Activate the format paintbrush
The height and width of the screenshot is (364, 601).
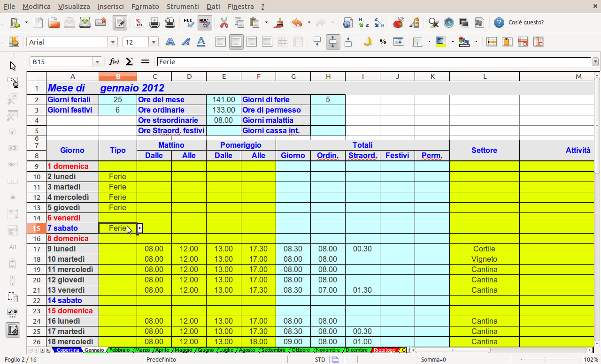tap(279, 23)
